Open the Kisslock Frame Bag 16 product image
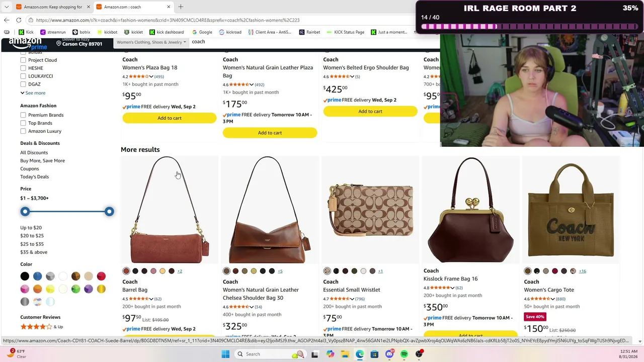 471,210
